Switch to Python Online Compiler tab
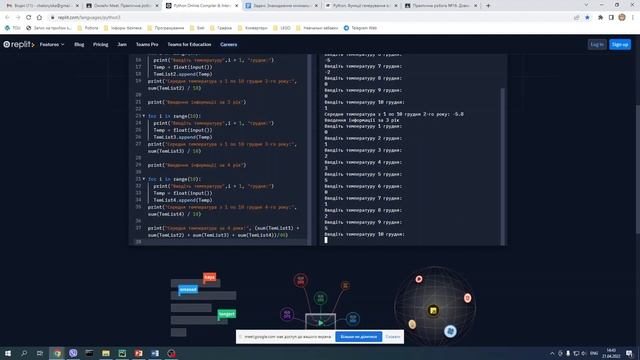This screenshot has height=360, width=640. coord(202,6)
